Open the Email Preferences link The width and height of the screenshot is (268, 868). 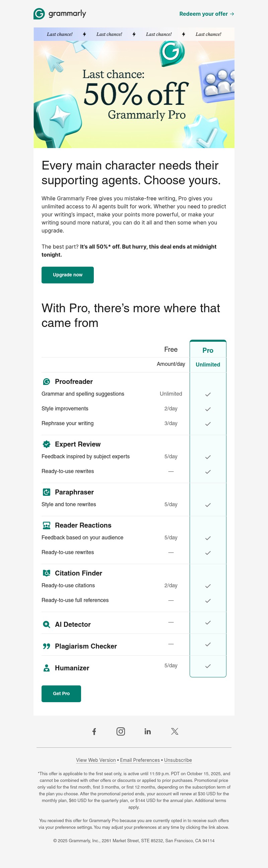140,760
